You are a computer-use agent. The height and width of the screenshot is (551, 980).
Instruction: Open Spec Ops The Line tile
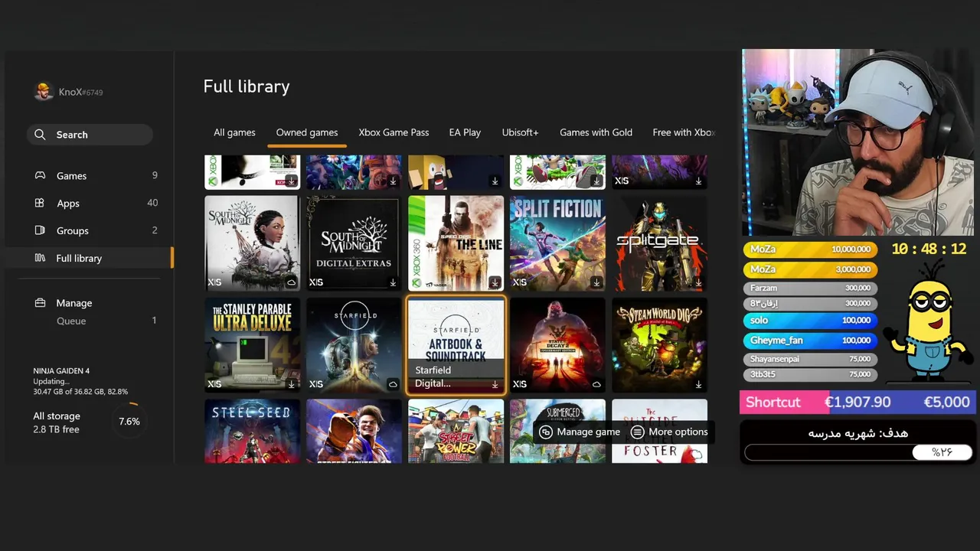[456, 243]
